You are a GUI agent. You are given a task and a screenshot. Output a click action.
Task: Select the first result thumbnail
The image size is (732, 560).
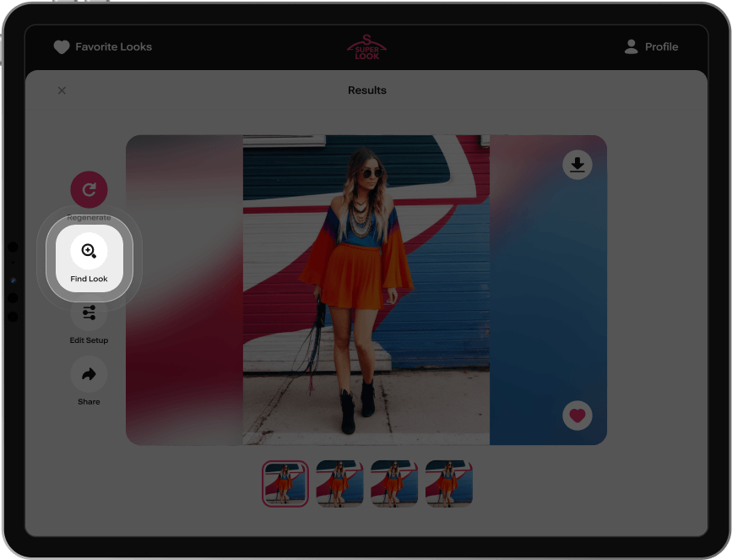285,484
